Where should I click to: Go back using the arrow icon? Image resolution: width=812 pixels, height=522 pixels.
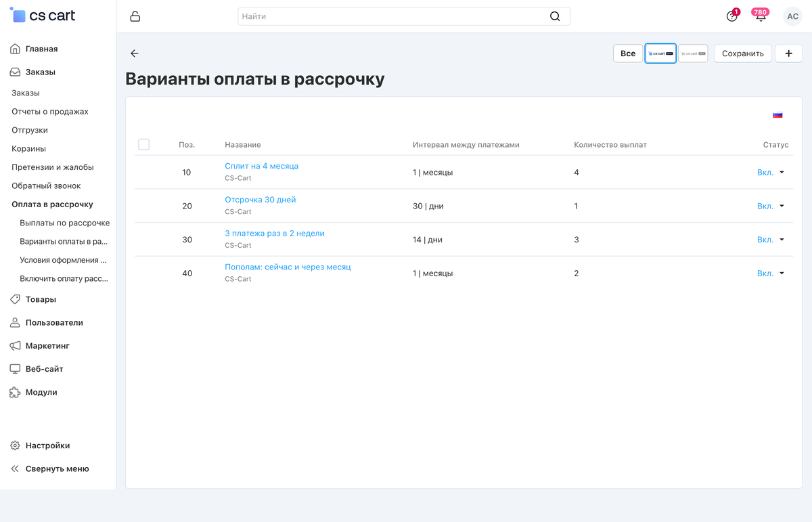135,53
